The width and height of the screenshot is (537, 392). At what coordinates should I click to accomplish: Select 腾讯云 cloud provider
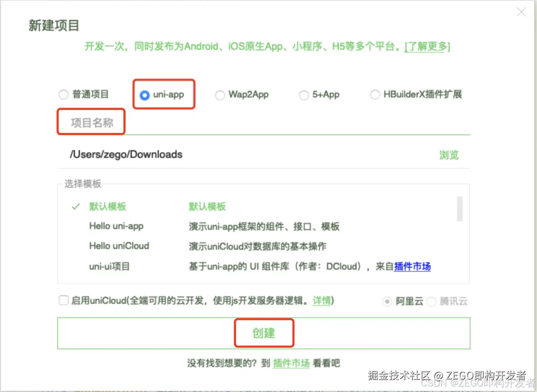[431, 301]
